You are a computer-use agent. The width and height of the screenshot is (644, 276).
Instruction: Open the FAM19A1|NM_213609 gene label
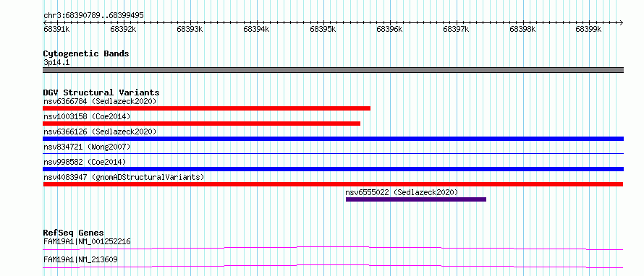pyautogui.click(x=80, y=260)
